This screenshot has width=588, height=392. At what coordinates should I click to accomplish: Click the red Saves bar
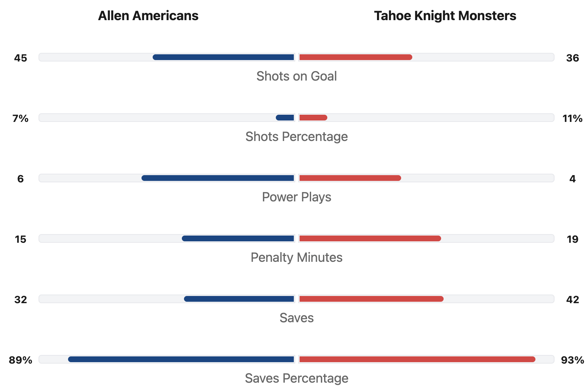point(371,299)
